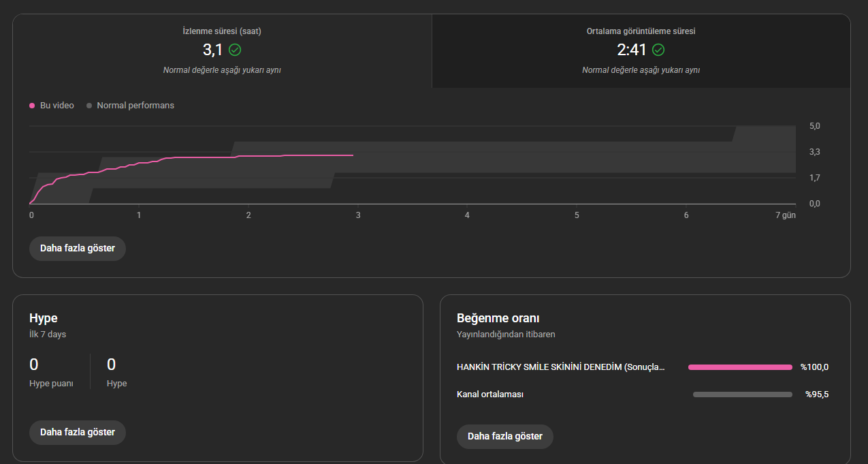Click the 7 gün axis label

click(786, 215)
